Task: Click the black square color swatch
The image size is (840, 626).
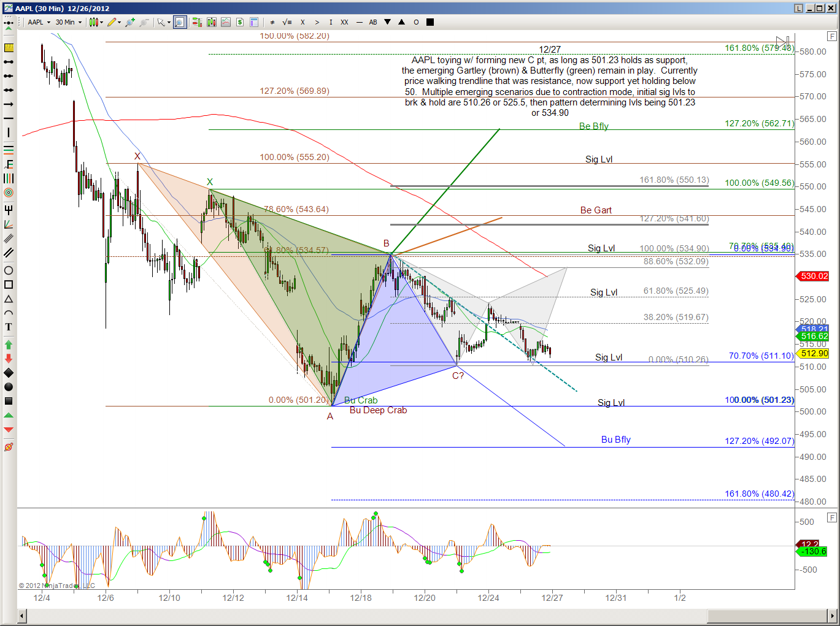Action: [x=430, y=22]
